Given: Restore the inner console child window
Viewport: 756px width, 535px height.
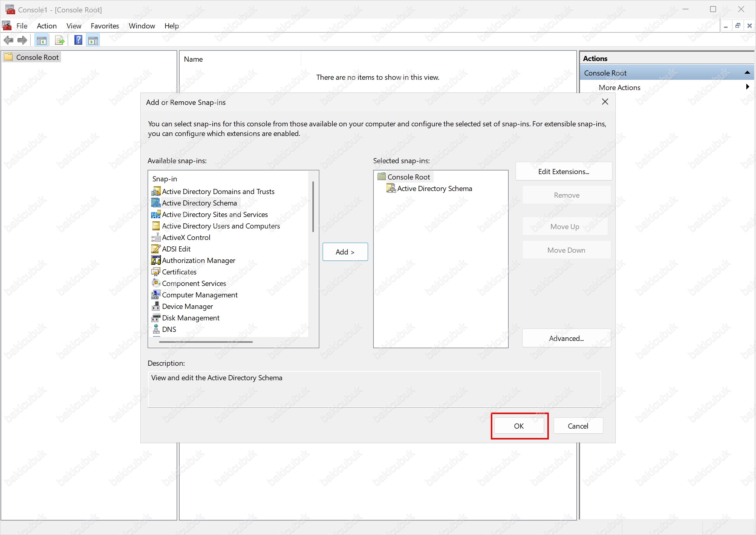Looking at the screenshot, I should 738,25.
